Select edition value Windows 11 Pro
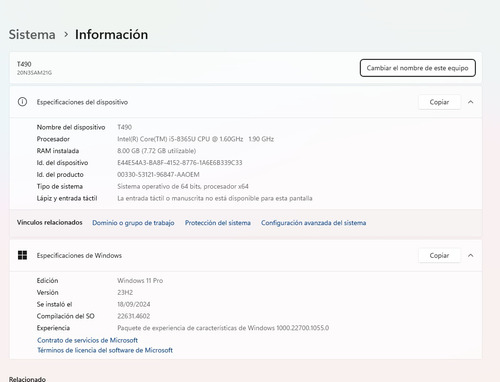Viewport: 500px width, 382px height. (x=140, y=280)
